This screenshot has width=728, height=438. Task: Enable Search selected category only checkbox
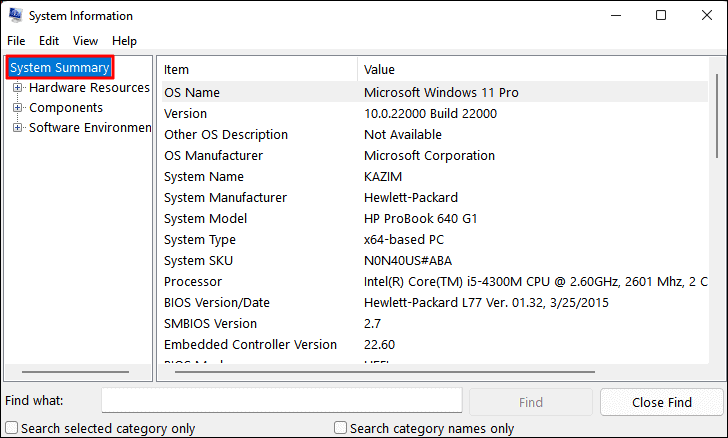point(12,428)
